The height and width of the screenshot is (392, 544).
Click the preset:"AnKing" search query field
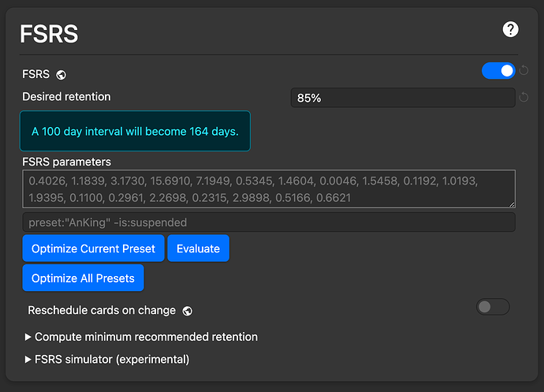point(268,222)
